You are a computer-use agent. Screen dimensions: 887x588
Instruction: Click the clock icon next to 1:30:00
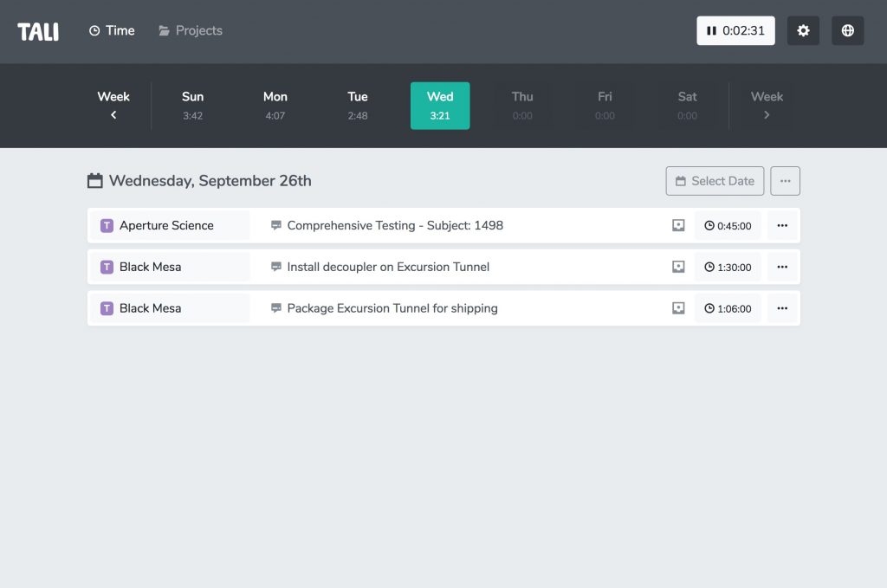pyautogui.click(x=710, y=267)
